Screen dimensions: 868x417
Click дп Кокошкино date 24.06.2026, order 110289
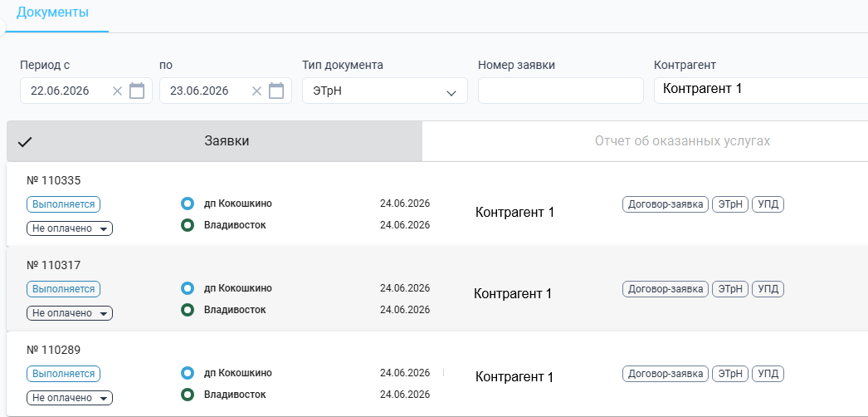[405, 373]
